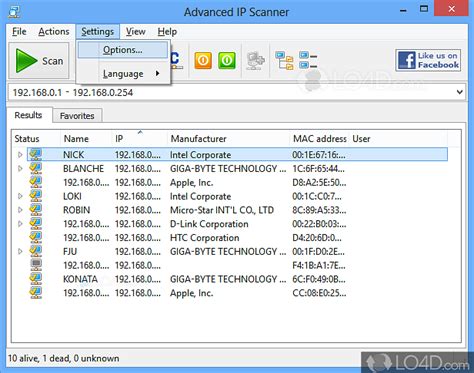Image resolution: width=474 pixels, height=373 pixels.
Task: Click dead host icon in F4:1B:A1:7E row
Action: click(36, 265)
